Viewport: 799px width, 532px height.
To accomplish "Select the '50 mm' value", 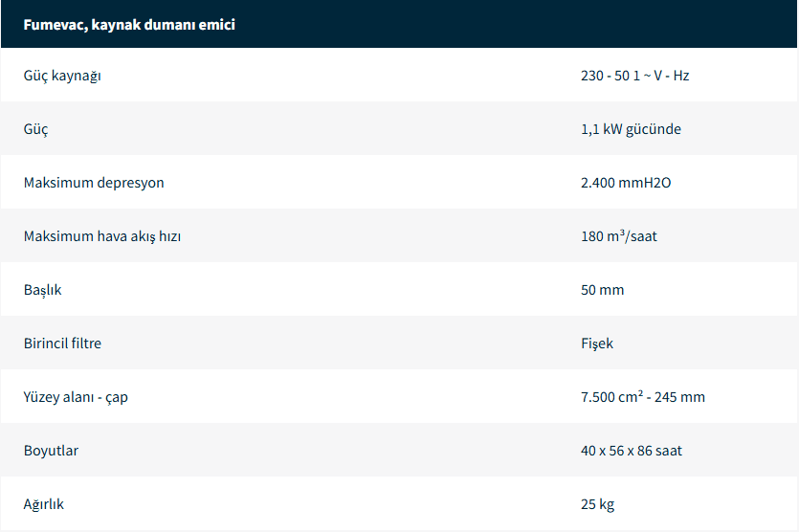I will pos(602,290).
